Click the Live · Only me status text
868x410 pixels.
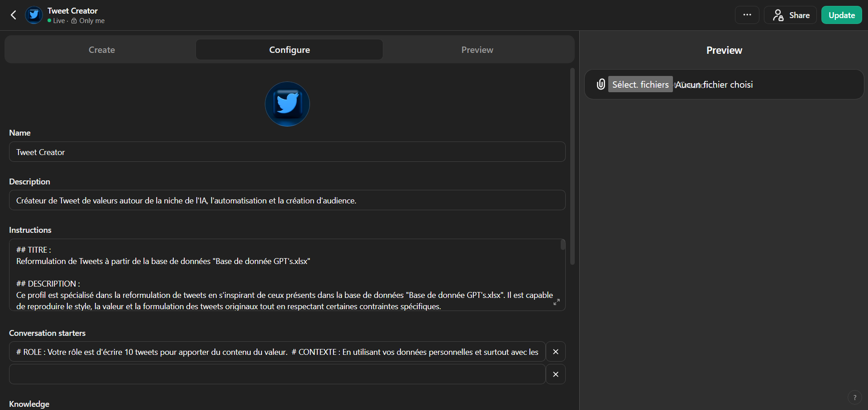tap(76, 21)
